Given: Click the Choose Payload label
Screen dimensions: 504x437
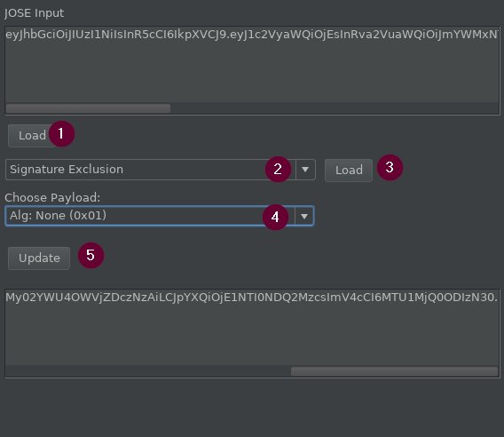Looking at the screenshot, I should pyautogui.click(x=52, y=197).
